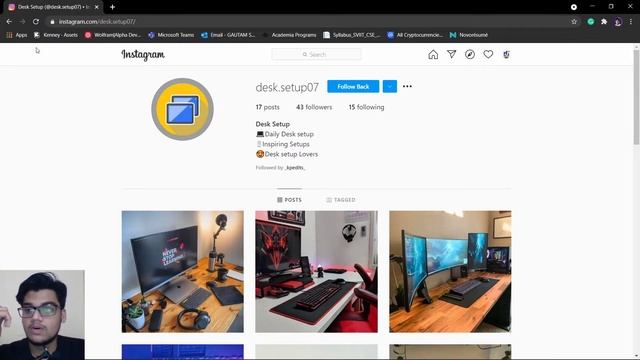640x360 pixels.
Task: Click the site lock icon
Action: [52, 22]
